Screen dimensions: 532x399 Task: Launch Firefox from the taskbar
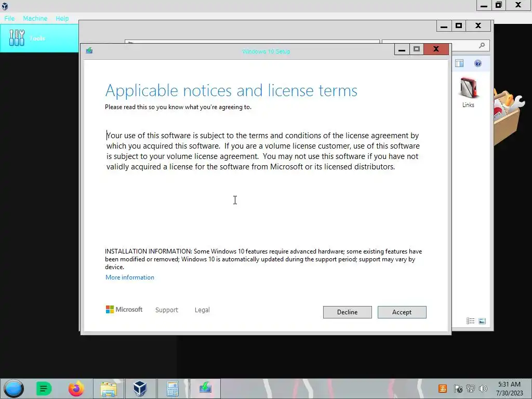click(x=76, y=389)
